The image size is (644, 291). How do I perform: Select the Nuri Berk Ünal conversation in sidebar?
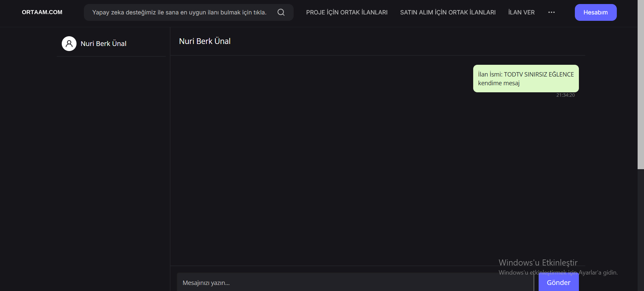click(x=103, y=44)
